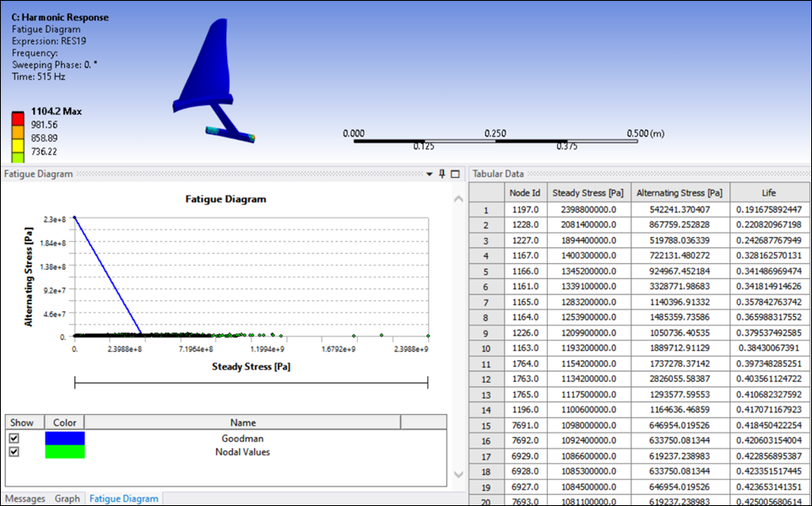Switch to the Graph tab

click(68, 498)
